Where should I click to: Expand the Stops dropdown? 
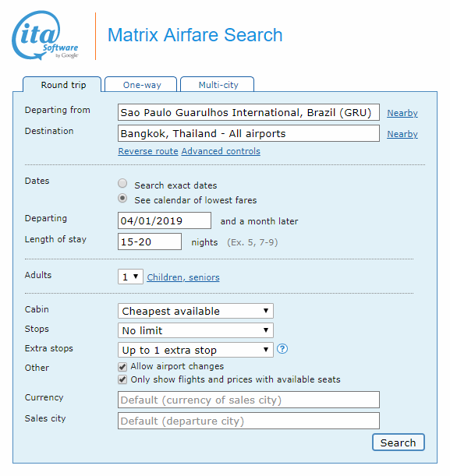point(196,330)
